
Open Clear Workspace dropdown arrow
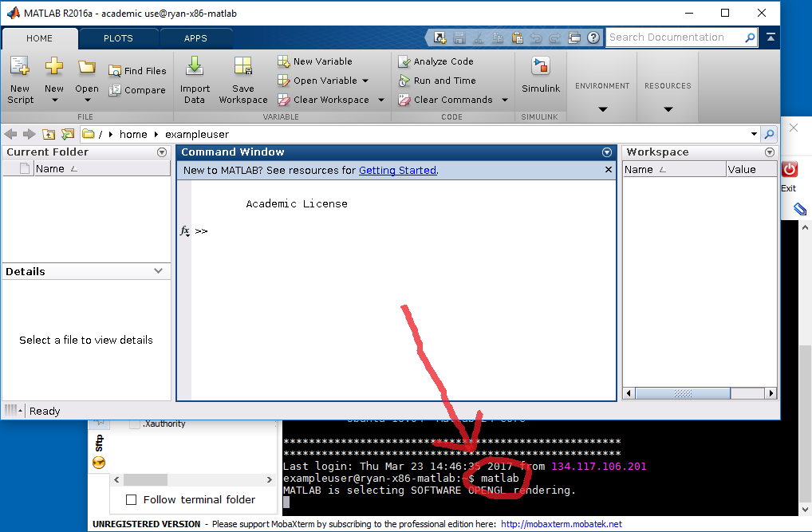click(381, 100)
